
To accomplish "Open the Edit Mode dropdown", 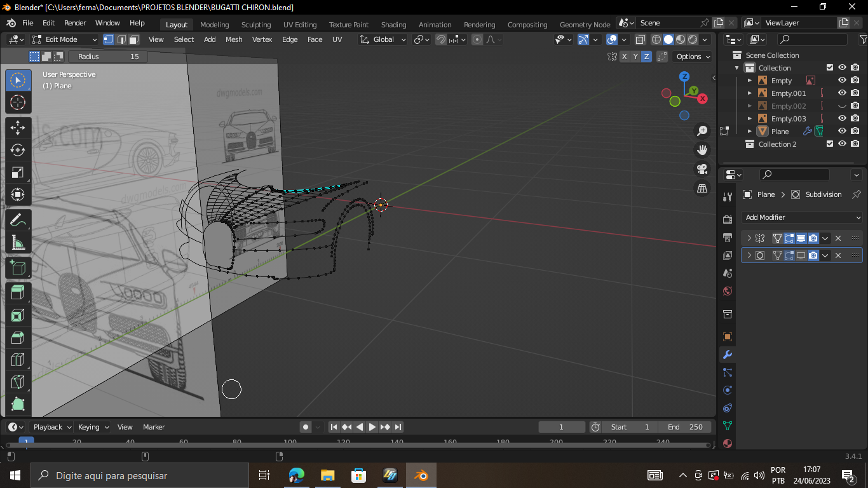I will coord(64,39).
